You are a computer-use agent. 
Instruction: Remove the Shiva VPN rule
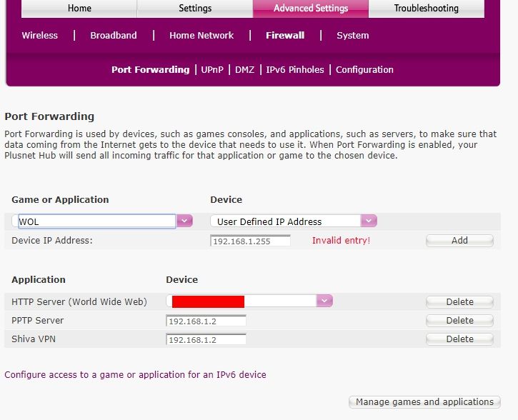tap(459, 339)
